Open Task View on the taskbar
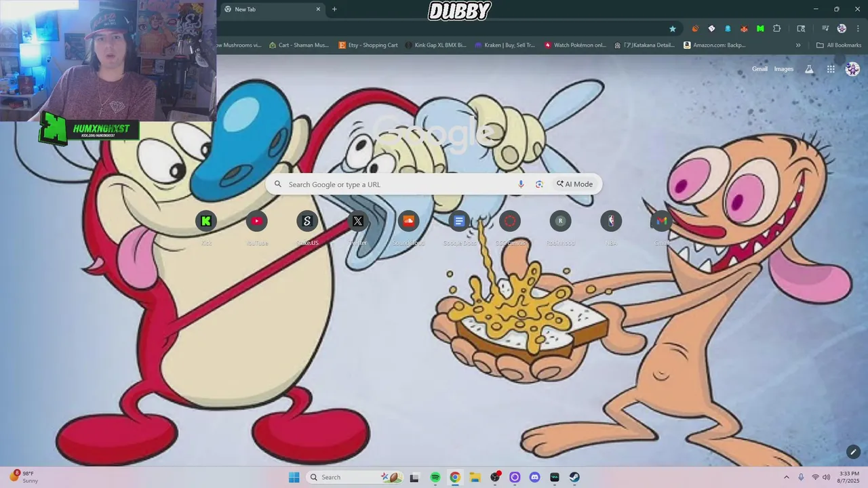This screenshot has height=488, width=868. 414,477
